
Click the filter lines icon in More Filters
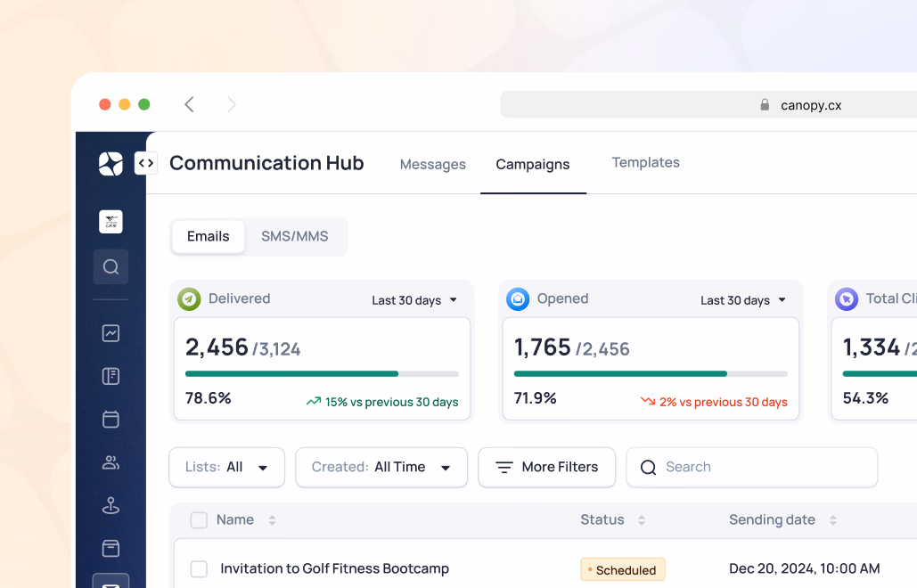point(504,467)
